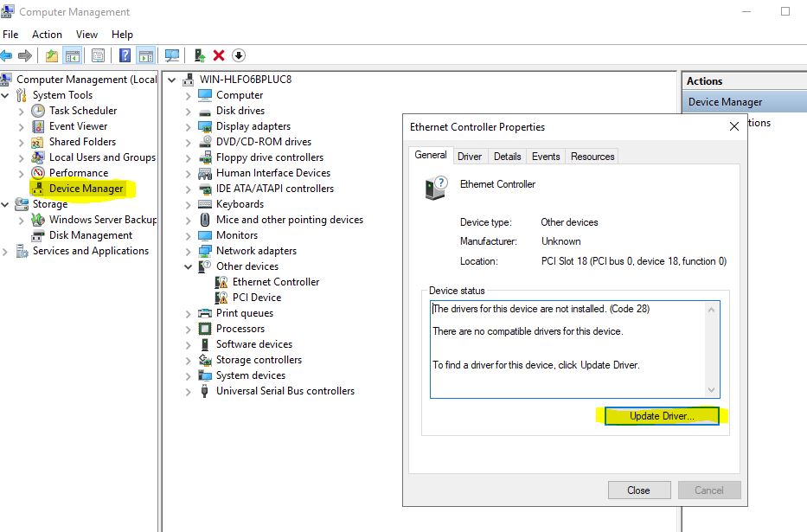
Task: Click Scan for hardware changes monitor icon
Action: click(x=172, y=55)
